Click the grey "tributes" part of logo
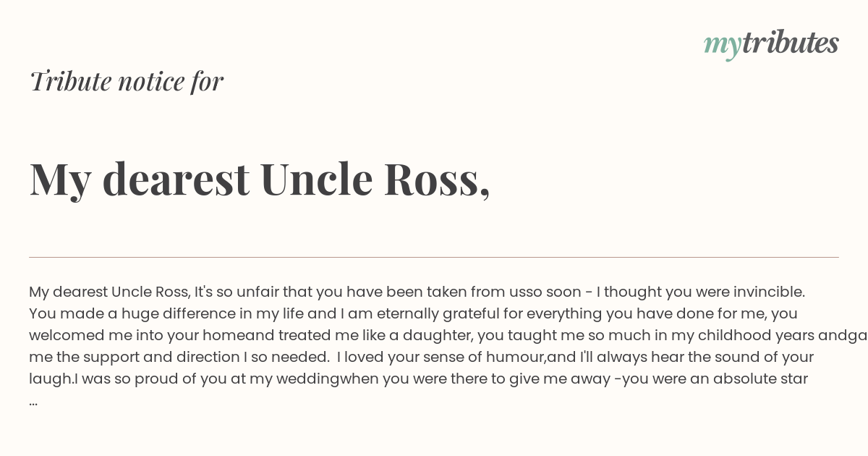 [791, 43]
